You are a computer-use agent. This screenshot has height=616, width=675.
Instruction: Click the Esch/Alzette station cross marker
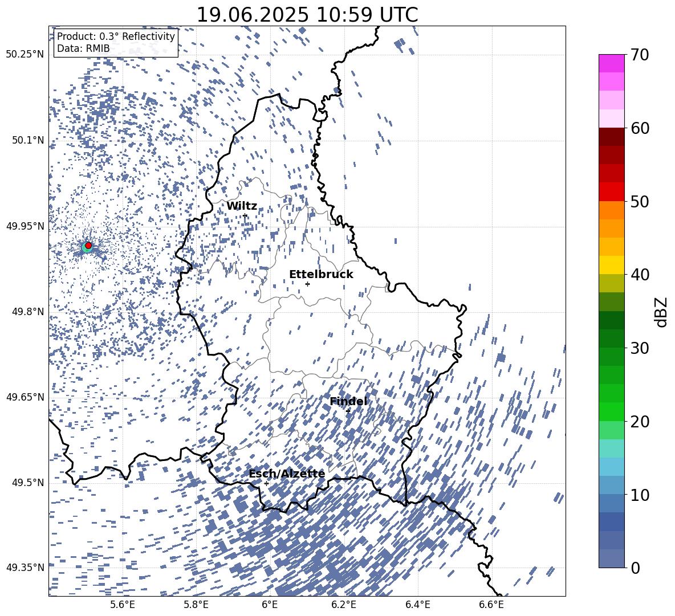tap(266, 483)
